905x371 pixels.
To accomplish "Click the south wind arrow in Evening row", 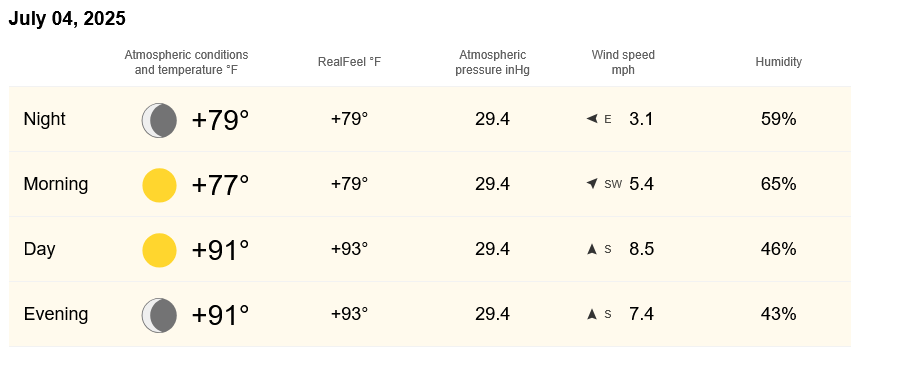I will click(x=592, y=314).
